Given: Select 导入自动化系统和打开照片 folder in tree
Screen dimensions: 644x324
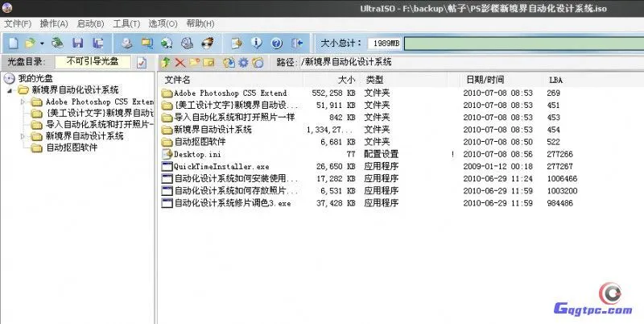Looking at the screenshot, I should tap(99, 125).
